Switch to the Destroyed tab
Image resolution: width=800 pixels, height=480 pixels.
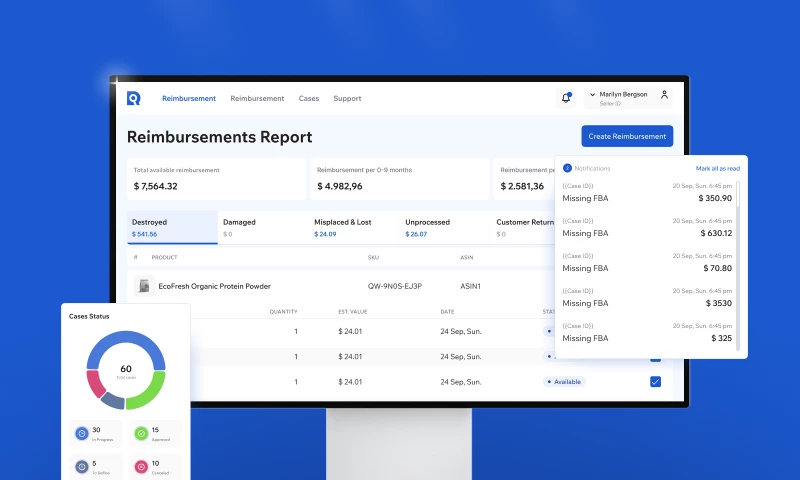click(x=172, y=228)
